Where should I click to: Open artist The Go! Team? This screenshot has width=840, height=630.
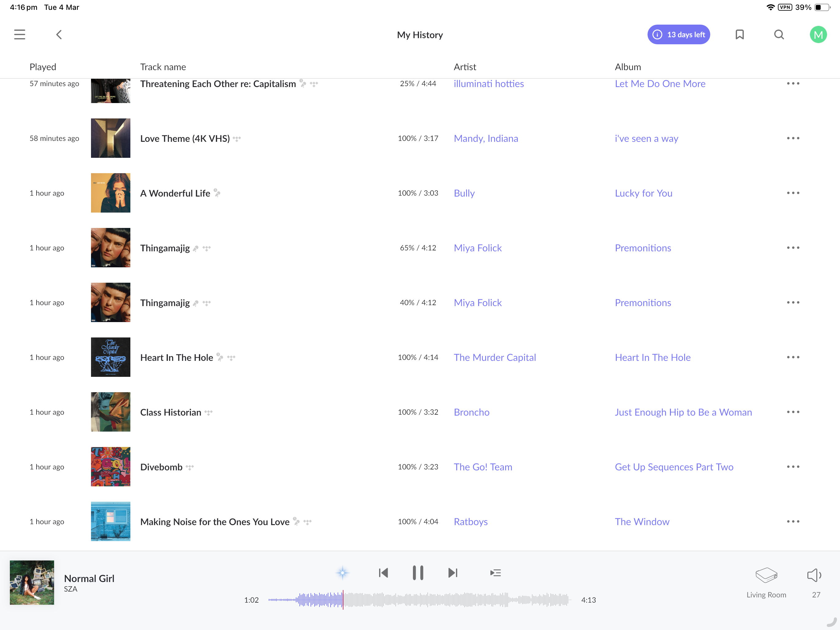pyautogui.click(x=483, y=467)
